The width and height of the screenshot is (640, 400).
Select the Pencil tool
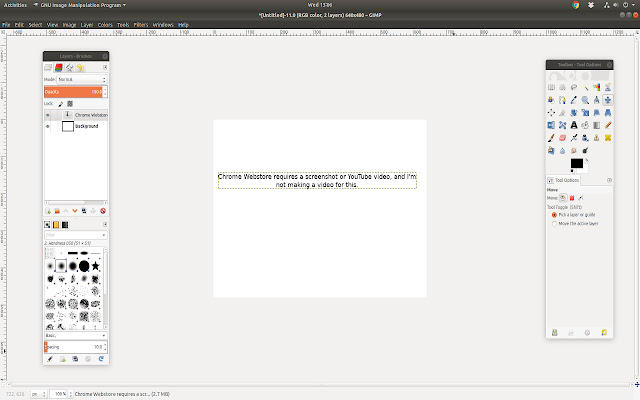click(x=608, y=125)
